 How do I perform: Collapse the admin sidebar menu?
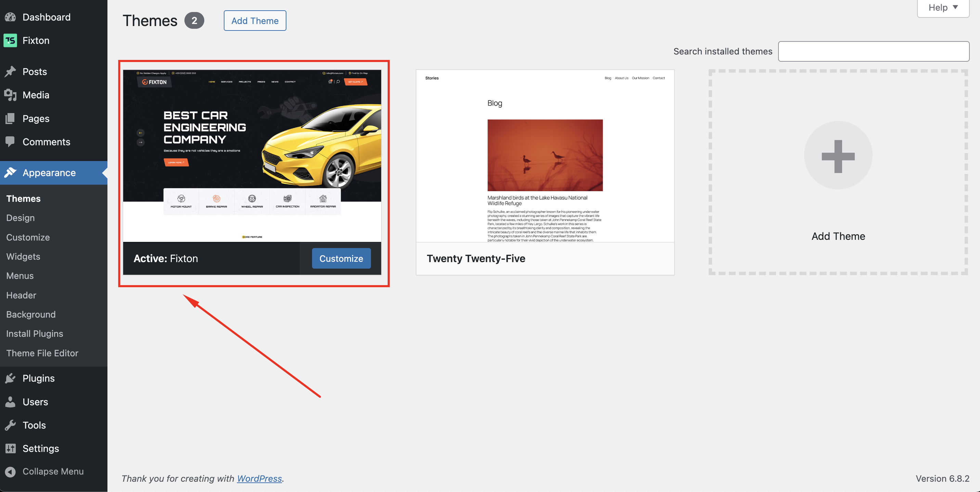(x=45, y=471)
